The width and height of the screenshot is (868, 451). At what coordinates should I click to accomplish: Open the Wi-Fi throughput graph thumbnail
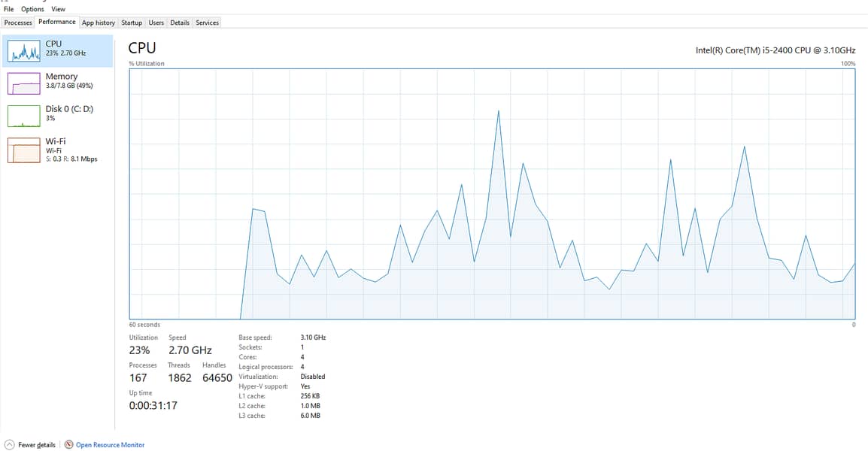coord(24,150)
